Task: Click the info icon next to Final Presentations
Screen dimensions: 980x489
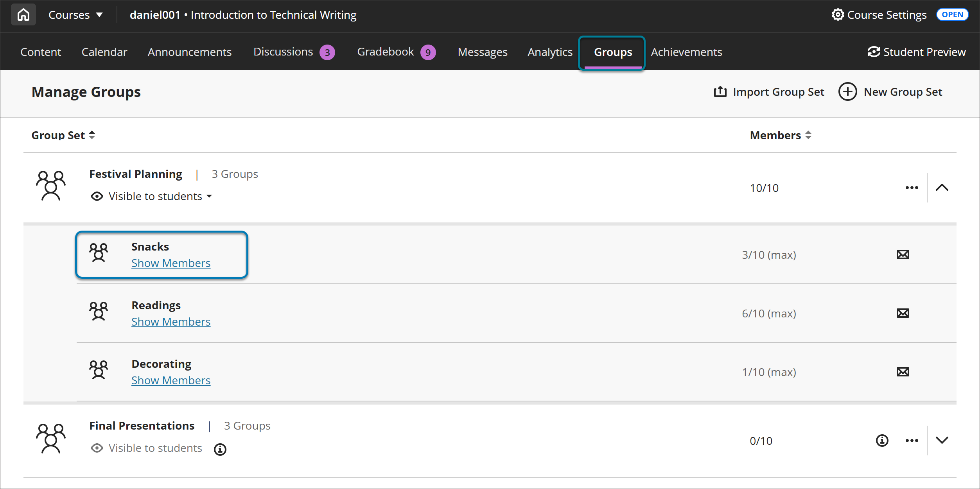Action: (220, 449)
